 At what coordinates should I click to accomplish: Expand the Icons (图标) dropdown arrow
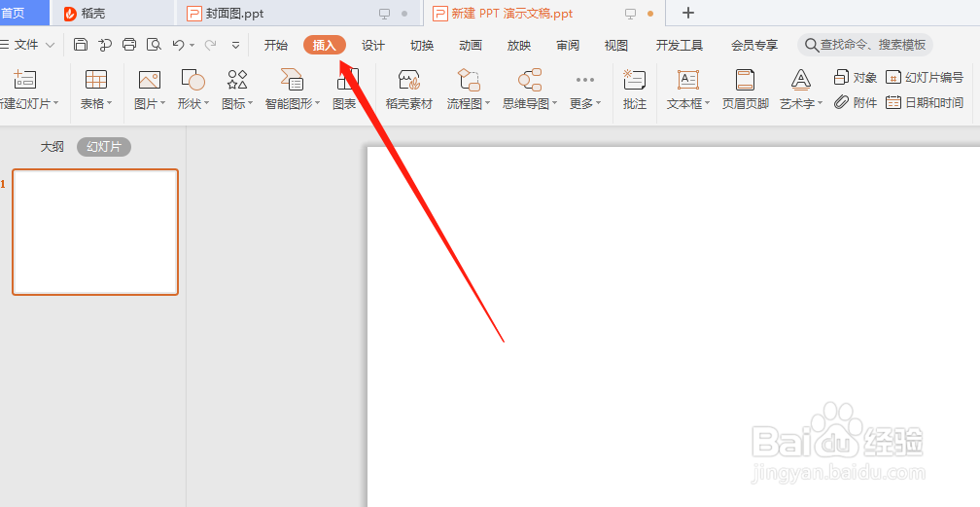(x=250, y=103)
